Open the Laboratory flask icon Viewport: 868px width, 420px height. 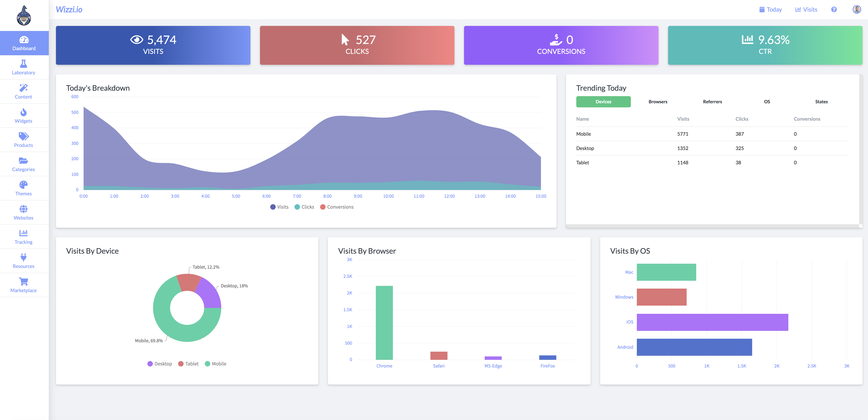coord(24,64)
